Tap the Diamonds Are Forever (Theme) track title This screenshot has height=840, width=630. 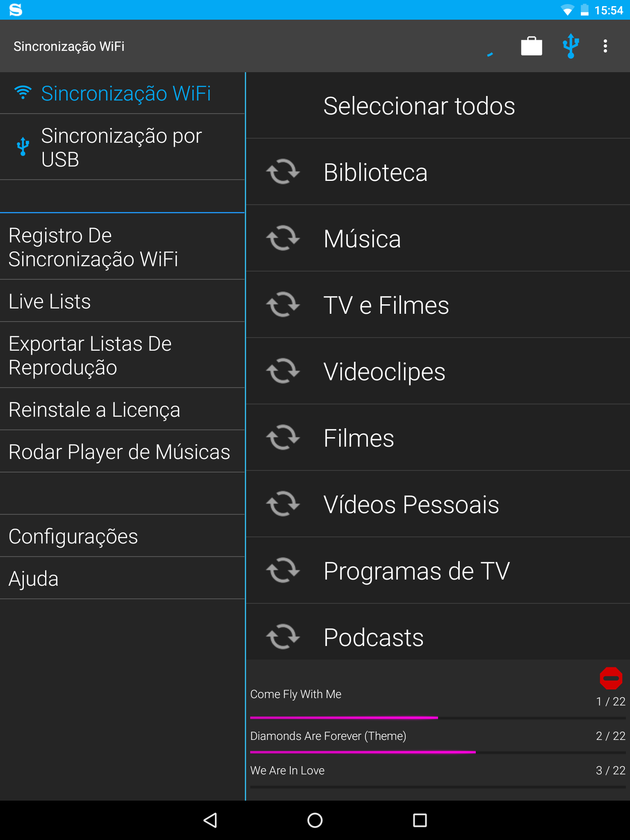point(328,736)
